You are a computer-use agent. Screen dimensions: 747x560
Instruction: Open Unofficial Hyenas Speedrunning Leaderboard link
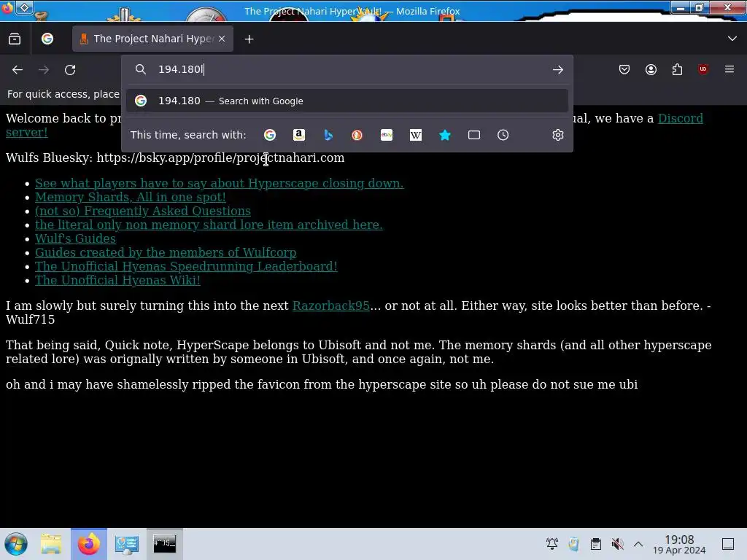[x=186, y=266]
